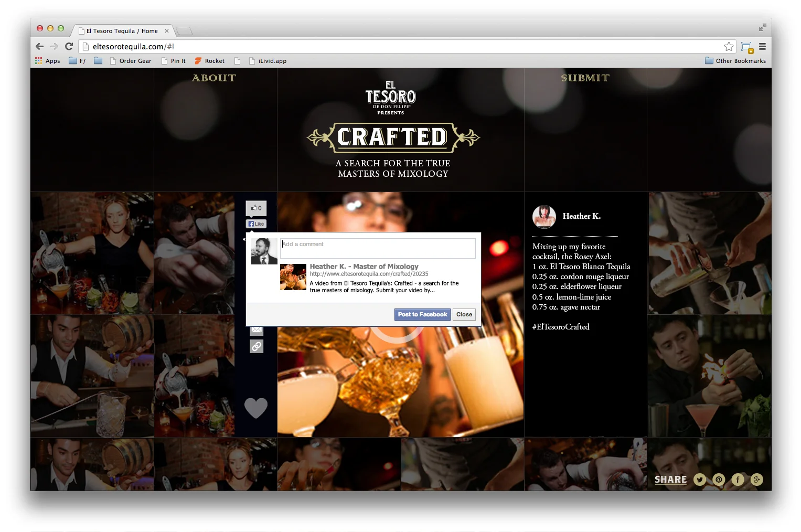Click the Pin It bookmarklet

[x=174, y=61]
